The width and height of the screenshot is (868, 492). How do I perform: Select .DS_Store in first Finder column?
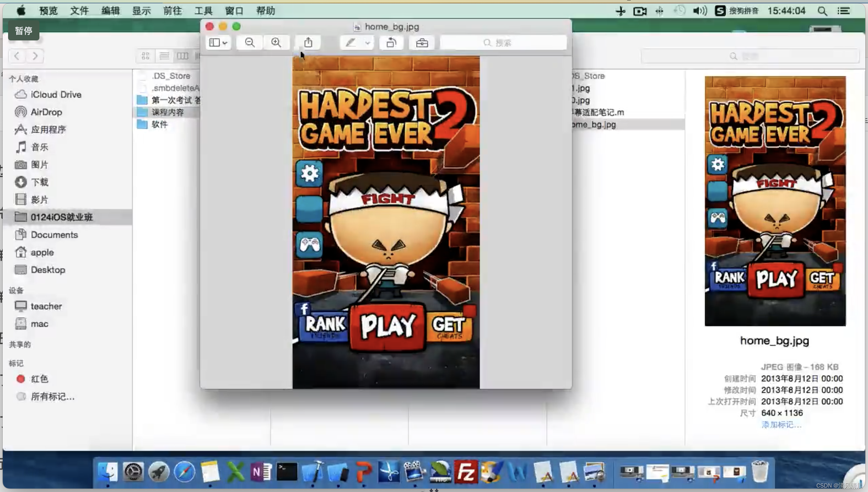pyautogui.click(x=170, y=76)
